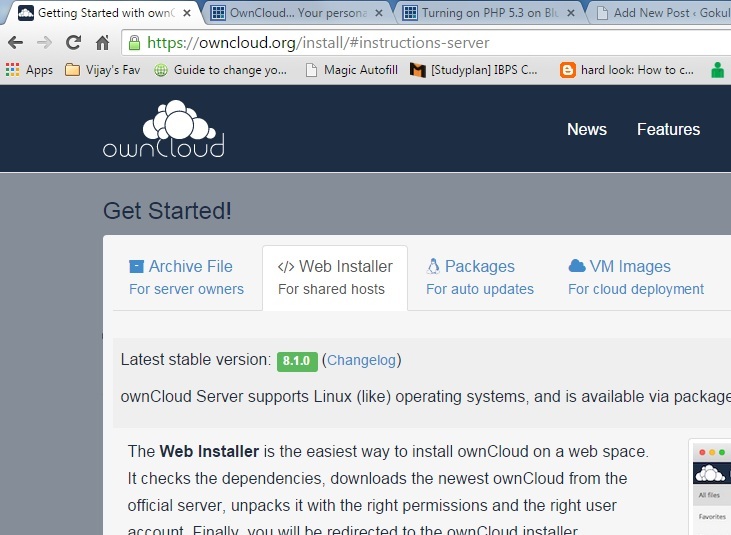
Task: Focus the URL address bar
Action: [x=427, y=43]
